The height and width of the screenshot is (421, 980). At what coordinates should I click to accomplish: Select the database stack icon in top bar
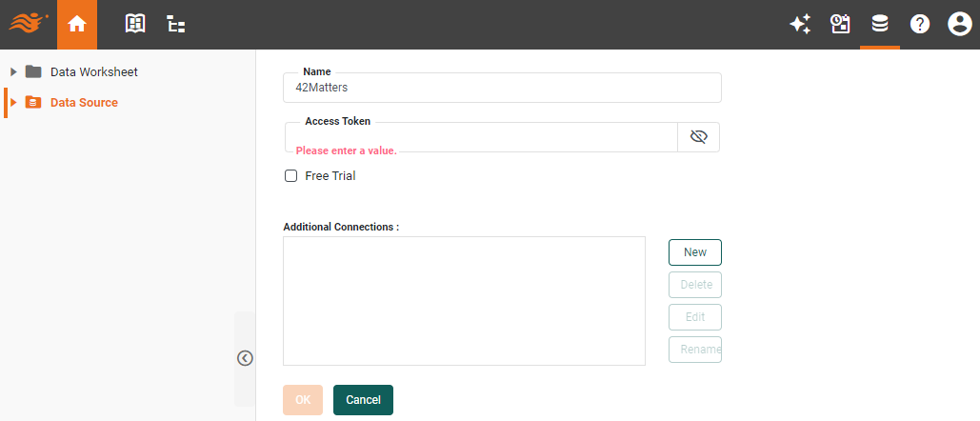point(880,25)
